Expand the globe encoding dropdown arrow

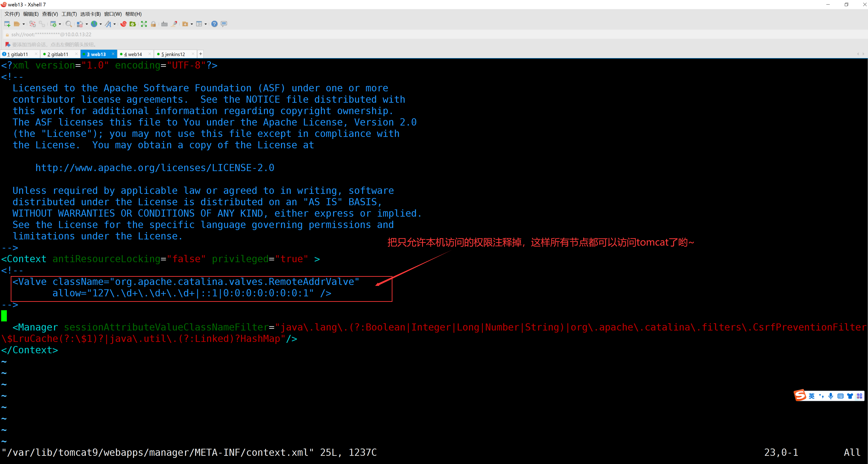[x=100, y=24]
